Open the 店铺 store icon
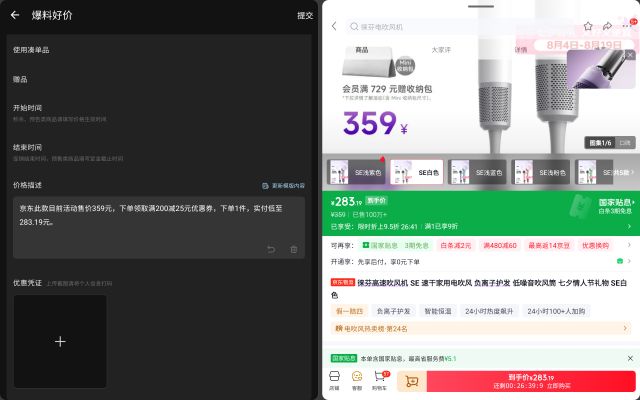Screen dimensions: 640x400 click(x=334, y=380)
